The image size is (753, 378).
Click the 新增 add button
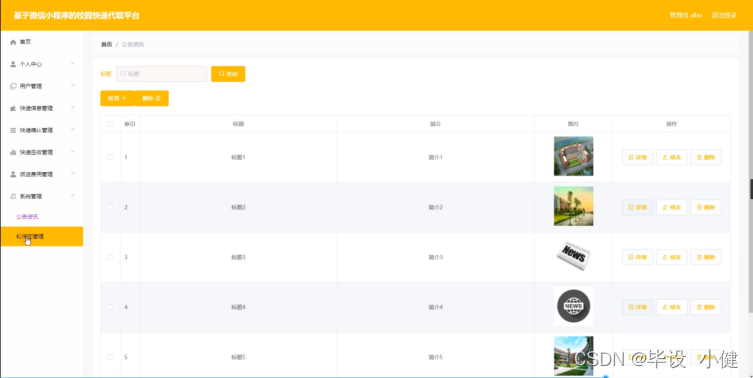click(117, 98)
